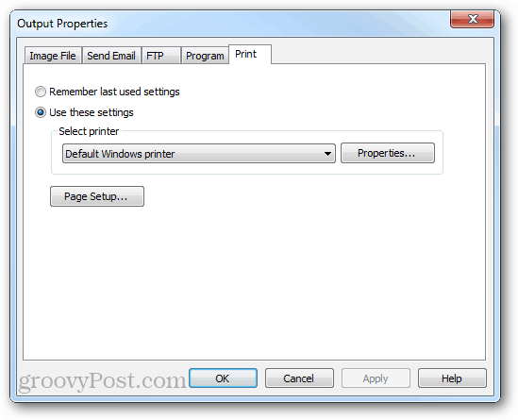This screenshot has width=518, height=420.
Task: Open printer Properties... dialog
Action: tap(388, 153)
